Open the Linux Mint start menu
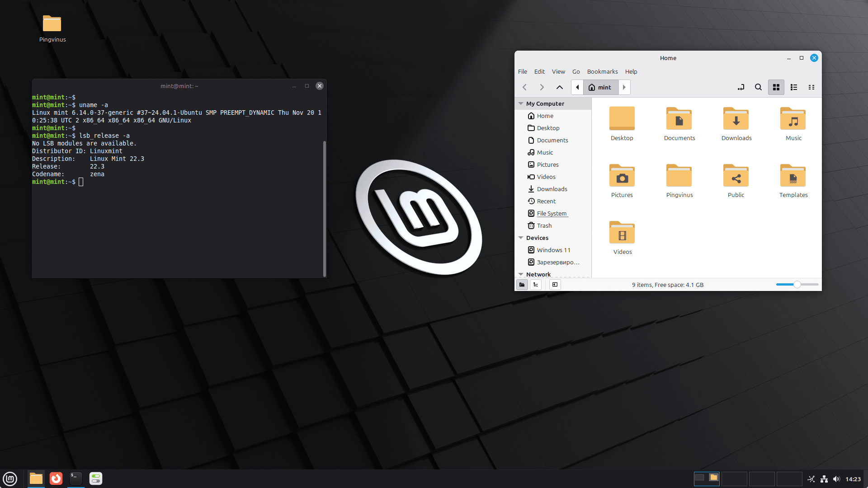Viewport: 868px width, 488px height. tap(10, 479)
